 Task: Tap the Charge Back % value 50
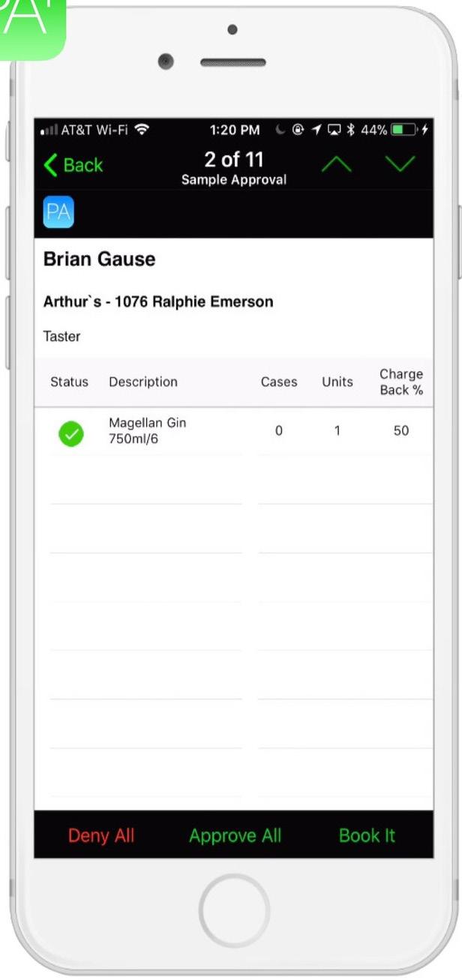click(x=401, y=431)
